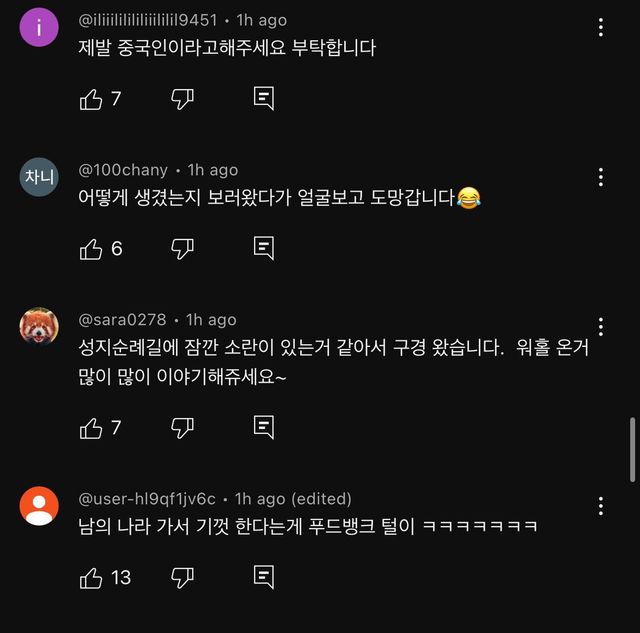Reply to @100chany's comment
Screen dimensions: 640x633
[264, 248]
